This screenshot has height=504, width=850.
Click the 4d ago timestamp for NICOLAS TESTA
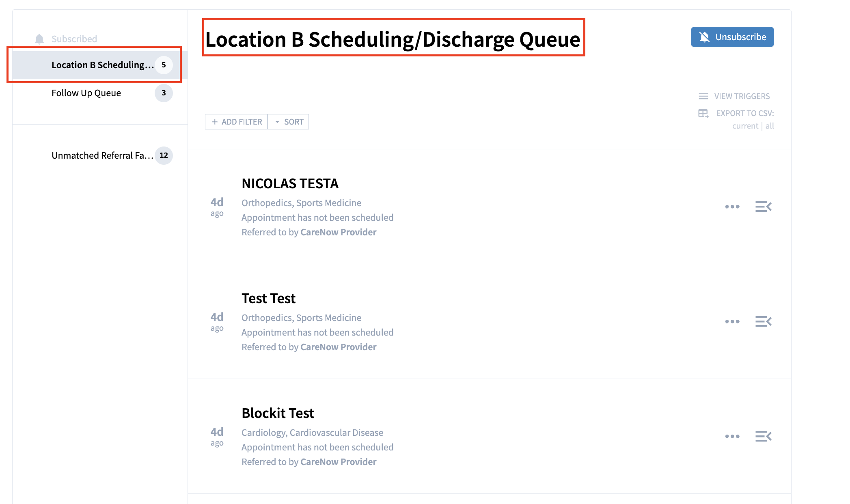pyautogui.click(x=217, y=207)
